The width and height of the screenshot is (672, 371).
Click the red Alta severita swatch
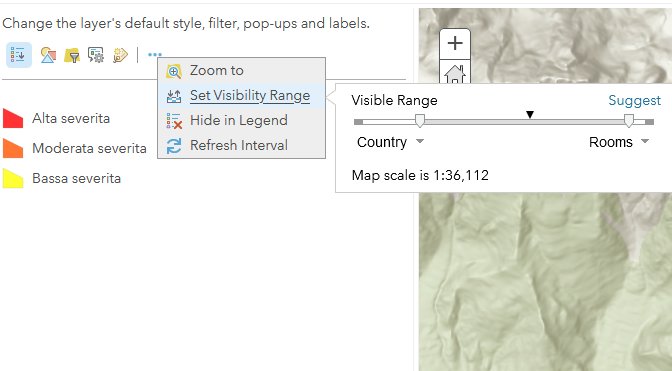(13, 118)
